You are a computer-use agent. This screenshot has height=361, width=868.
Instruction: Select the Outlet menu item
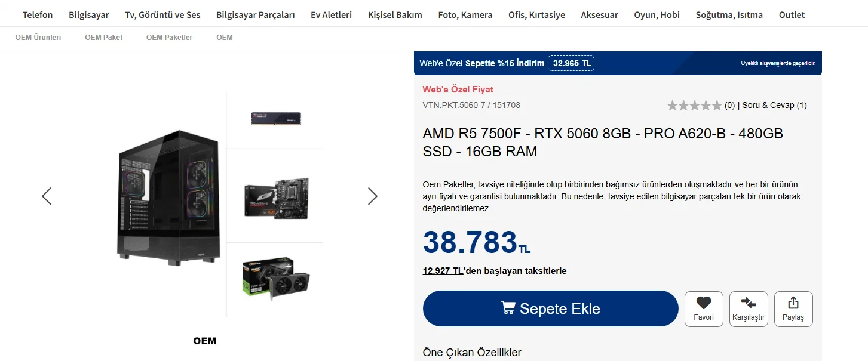coord(792,15)
